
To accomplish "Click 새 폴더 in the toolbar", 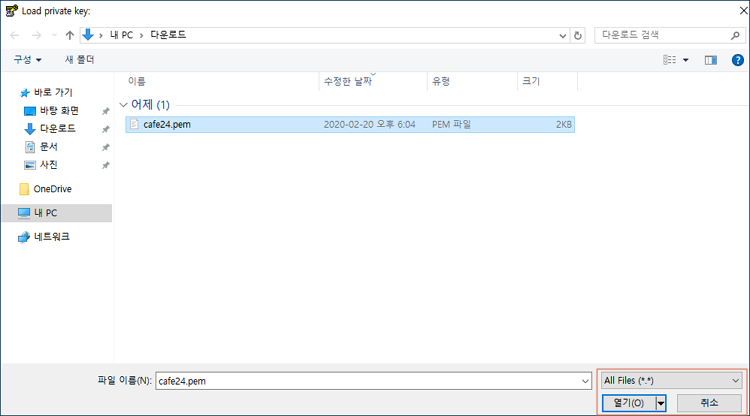I will click(79, 60).
